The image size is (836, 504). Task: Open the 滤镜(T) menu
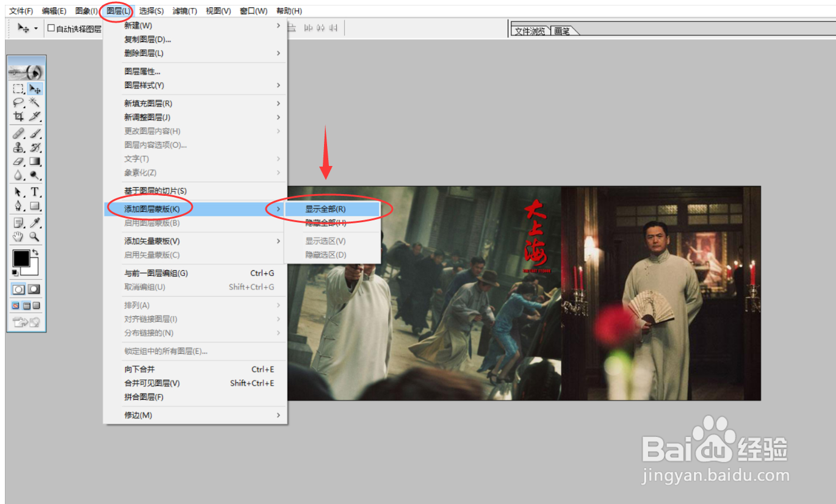(x=184, y=11)
